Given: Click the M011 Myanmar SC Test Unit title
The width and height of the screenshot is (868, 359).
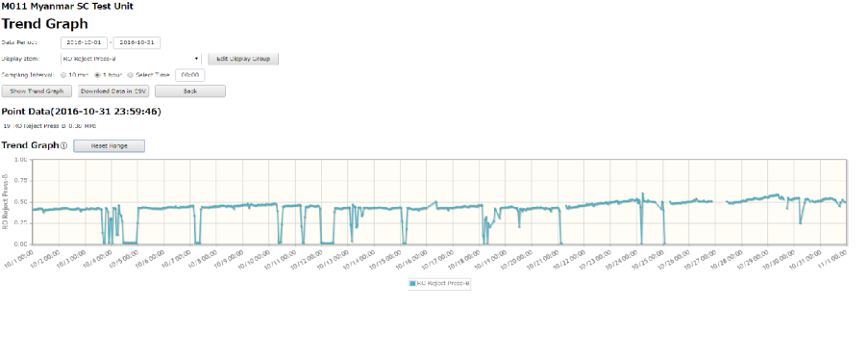Looking at the screenshot, I should pyautogui.click(x=67, y=7).
